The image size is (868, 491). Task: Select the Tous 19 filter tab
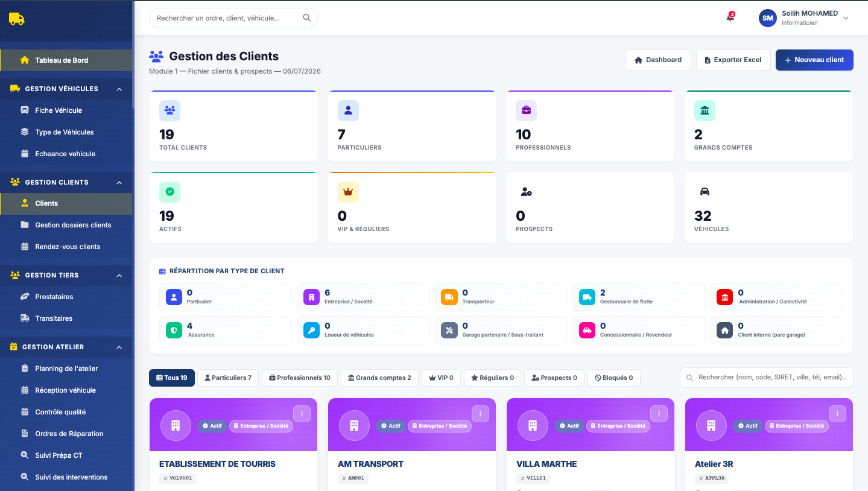(172, 378)
